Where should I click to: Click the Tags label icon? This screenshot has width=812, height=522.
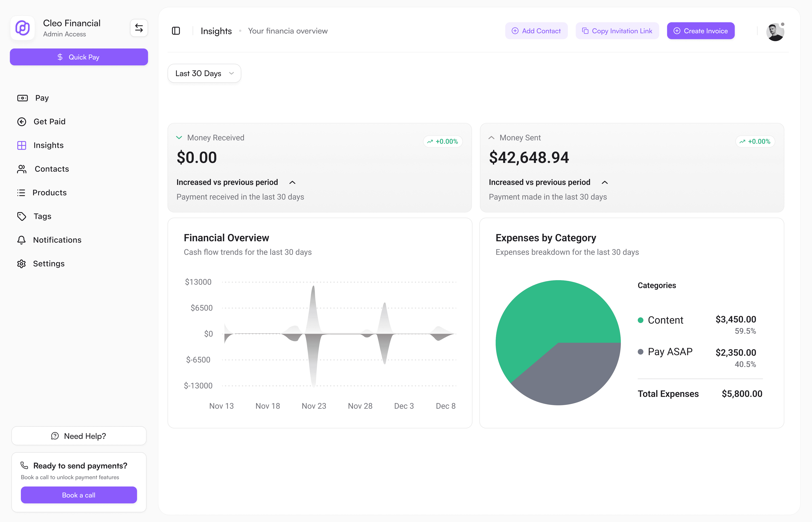22,216
